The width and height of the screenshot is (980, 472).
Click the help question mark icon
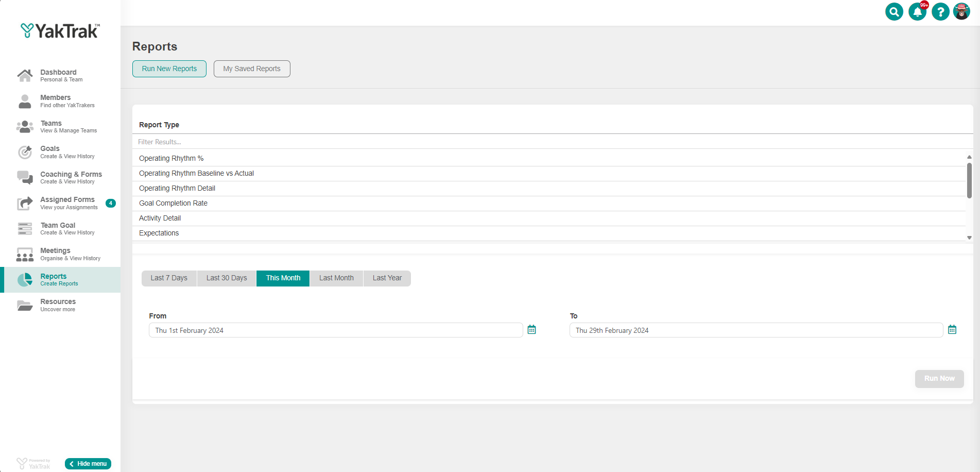(x=940, y=11)
